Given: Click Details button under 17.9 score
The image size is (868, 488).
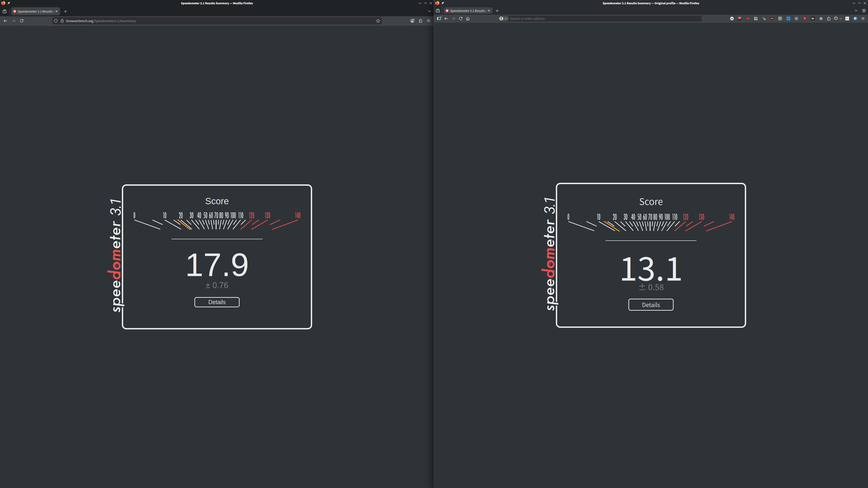Looking at the screenshot, I should pyautogui.click(x=217, y=302).
